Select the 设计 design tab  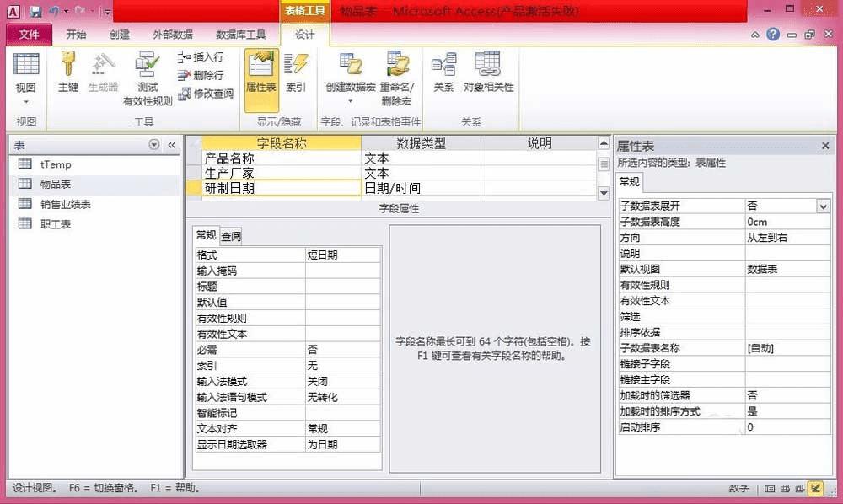click(305, 35)
